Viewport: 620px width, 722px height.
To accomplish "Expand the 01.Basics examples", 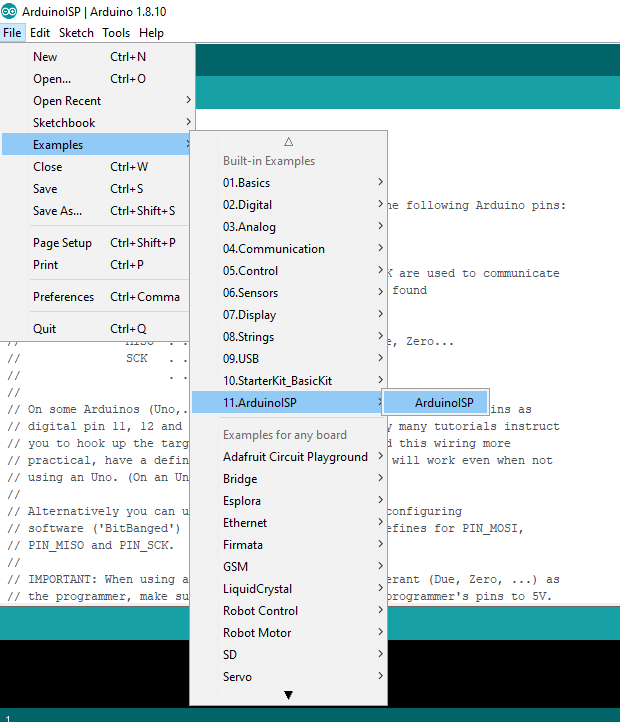I will (288, 183).
